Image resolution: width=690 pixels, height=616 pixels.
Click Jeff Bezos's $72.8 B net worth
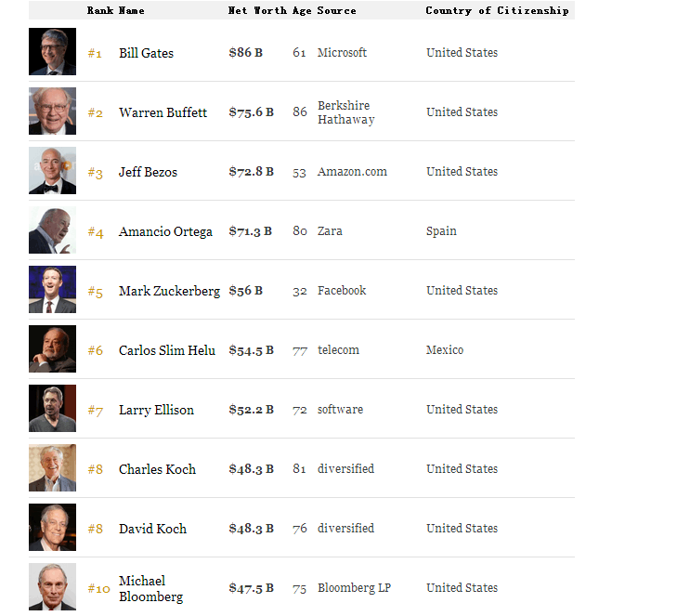coord(252,172)
